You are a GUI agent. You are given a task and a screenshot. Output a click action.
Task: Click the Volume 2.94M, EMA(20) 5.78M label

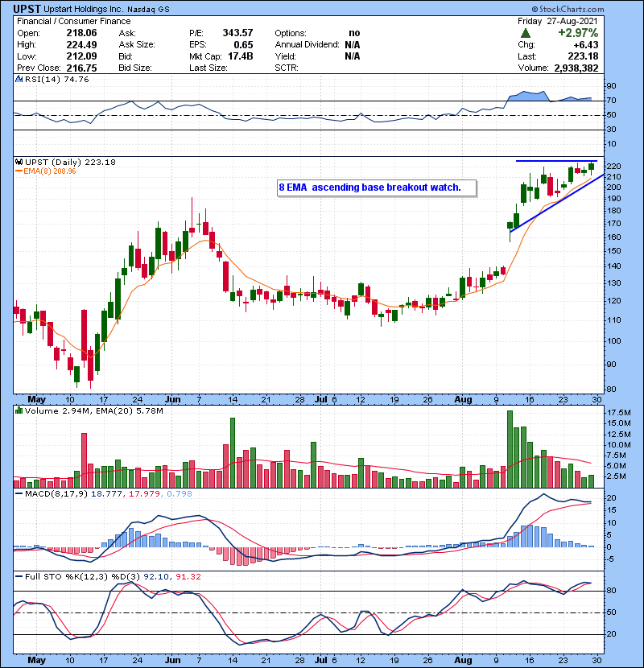click(x=93, y=411)
